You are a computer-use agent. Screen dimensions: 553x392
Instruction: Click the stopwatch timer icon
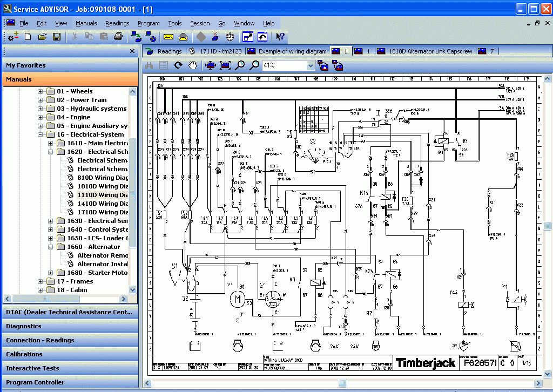[230, 37]
